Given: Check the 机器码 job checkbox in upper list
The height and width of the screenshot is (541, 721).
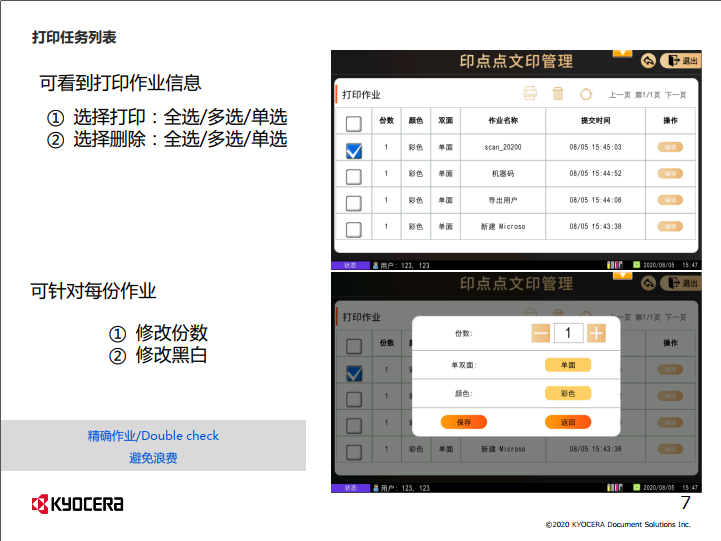Looking at the screenshot, I should 353,177.
